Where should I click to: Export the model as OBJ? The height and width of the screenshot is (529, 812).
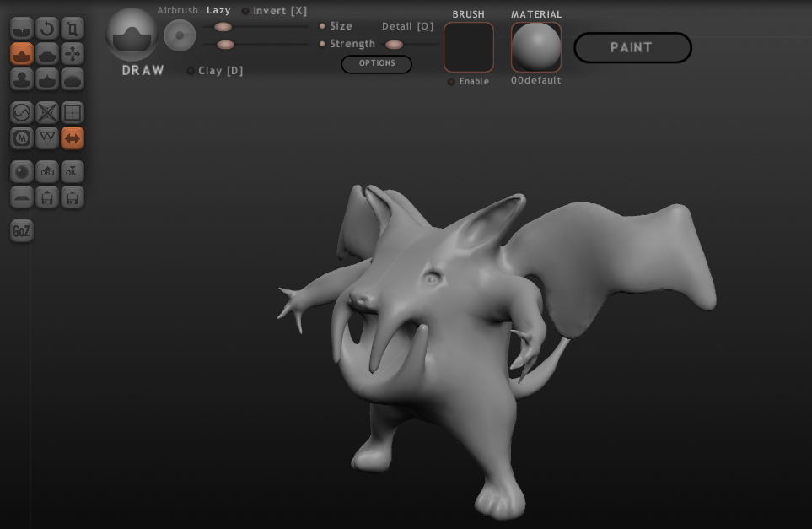[x=73, y=171]
